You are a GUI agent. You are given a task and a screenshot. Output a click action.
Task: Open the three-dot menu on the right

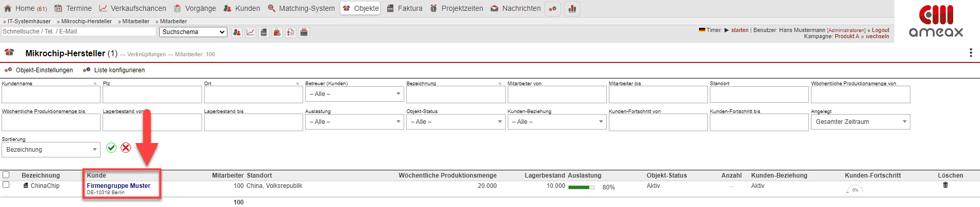click(x=970, y=53)
